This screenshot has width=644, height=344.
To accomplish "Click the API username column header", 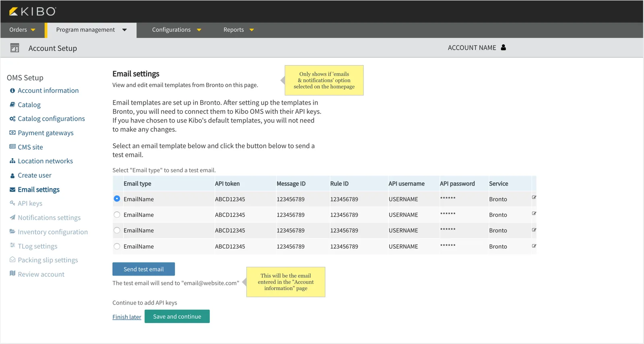I will (x=407, y=183).
